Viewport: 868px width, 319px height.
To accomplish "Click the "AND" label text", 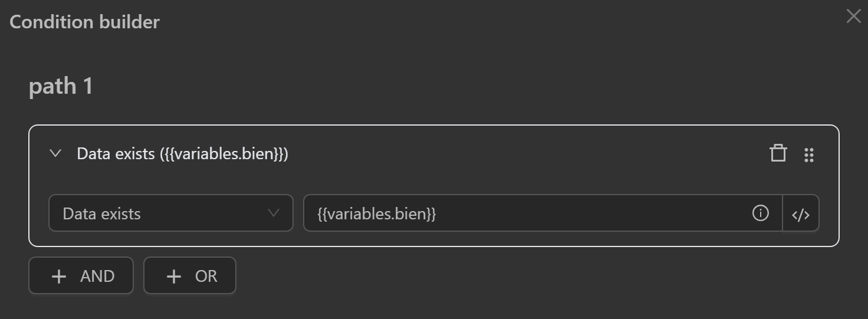I will tap(97, 276).
